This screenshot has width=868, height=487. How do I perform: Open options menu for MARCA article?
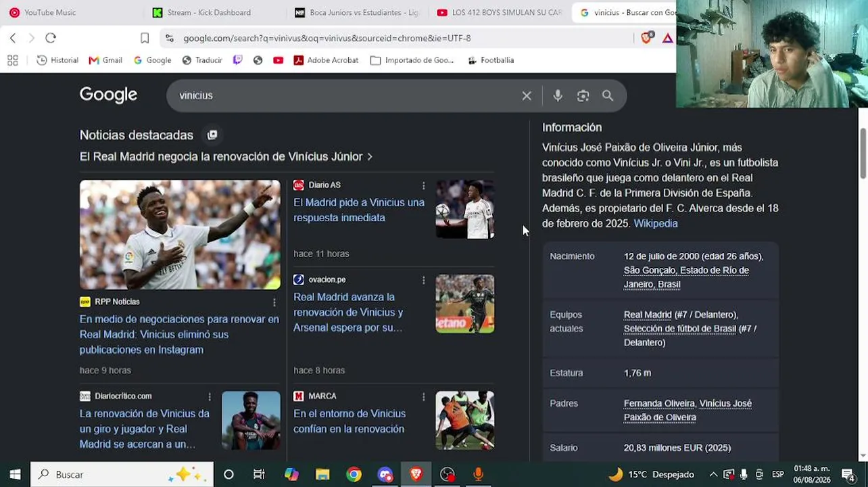click(424, 396)
